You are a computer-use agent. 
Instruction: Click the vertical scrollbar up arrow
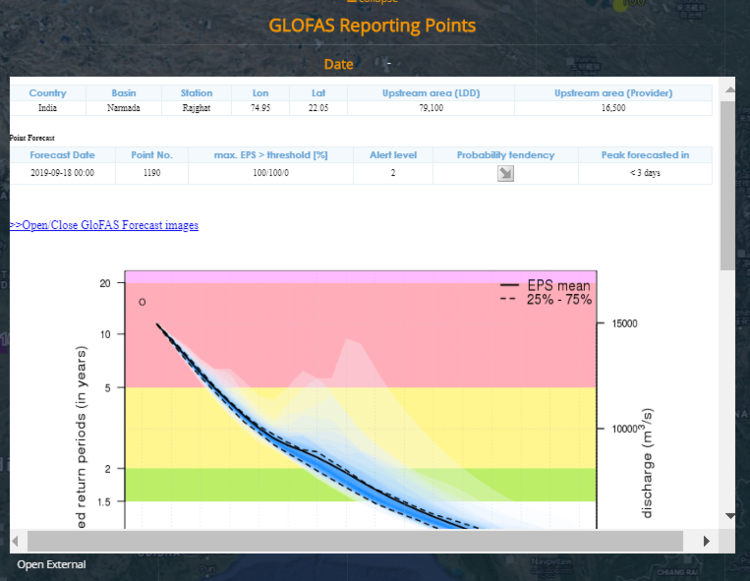click(730, 90)
